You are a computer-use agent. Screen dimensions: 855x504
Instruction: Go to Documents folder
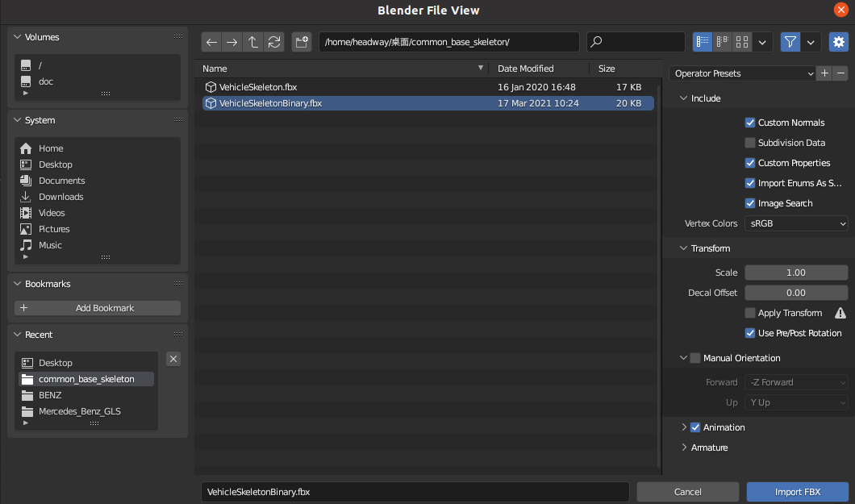(97, 181)
